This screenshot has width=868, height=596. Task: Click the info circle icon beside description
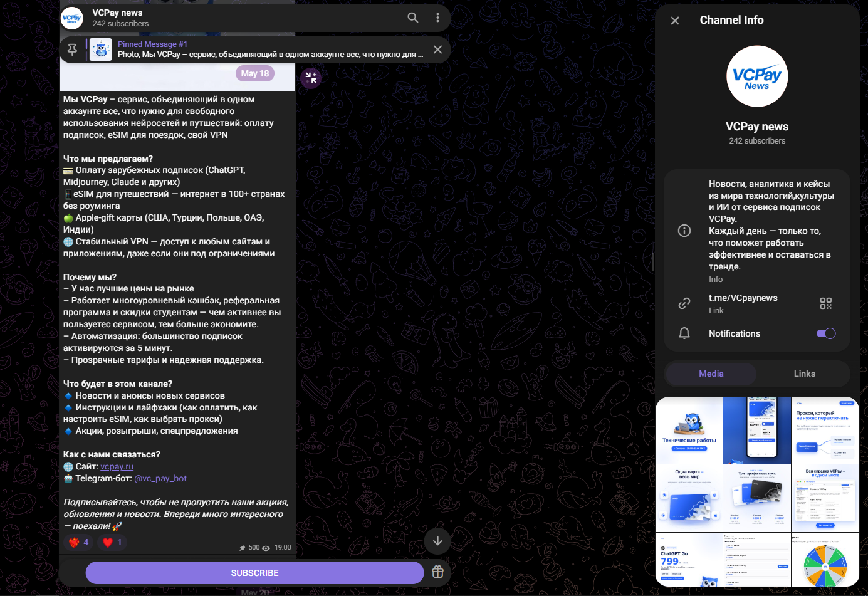684,231
